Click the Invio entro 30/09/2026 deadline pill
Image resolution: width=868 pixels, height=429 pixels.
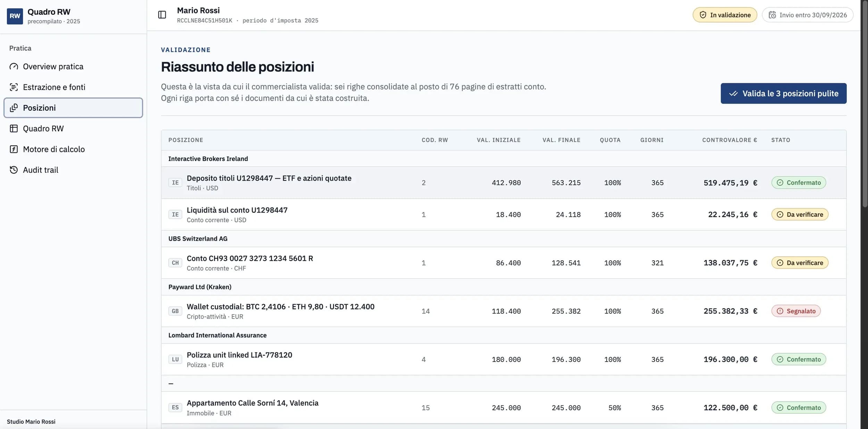808,15
